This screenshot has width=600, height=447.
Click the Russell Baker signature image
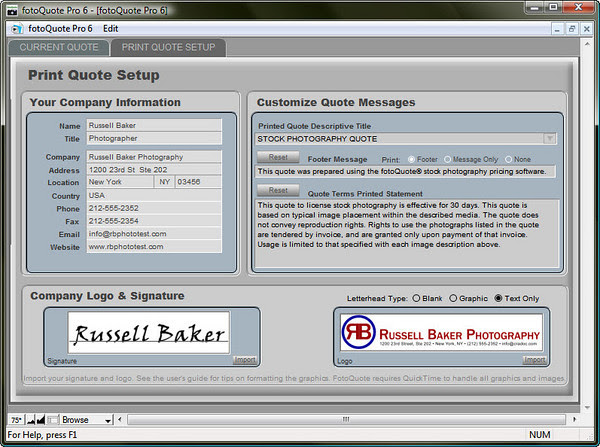[149, 333]
